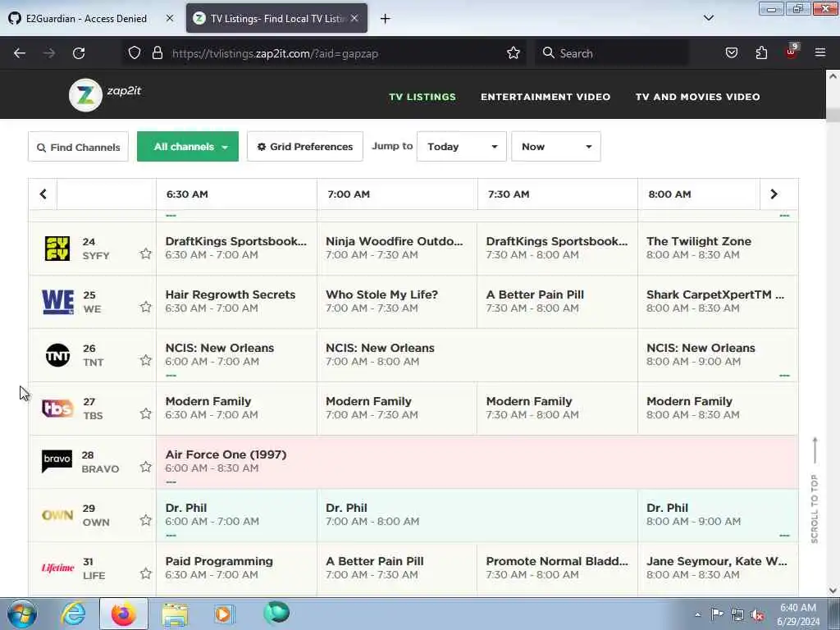
Task: Open Air Force One (1997) listing
Action: (477, 462)
